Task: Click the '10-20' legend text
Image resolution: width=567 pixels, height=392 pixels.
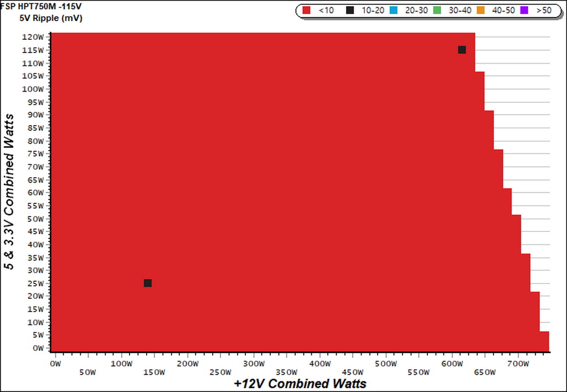Action: 373,11
